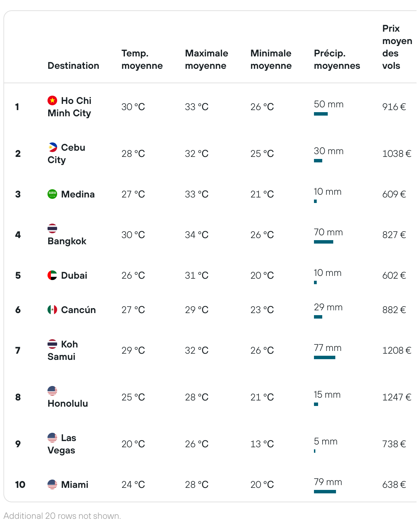
Task: Click the Prix moyen des vols header
Action: point(397,47)
